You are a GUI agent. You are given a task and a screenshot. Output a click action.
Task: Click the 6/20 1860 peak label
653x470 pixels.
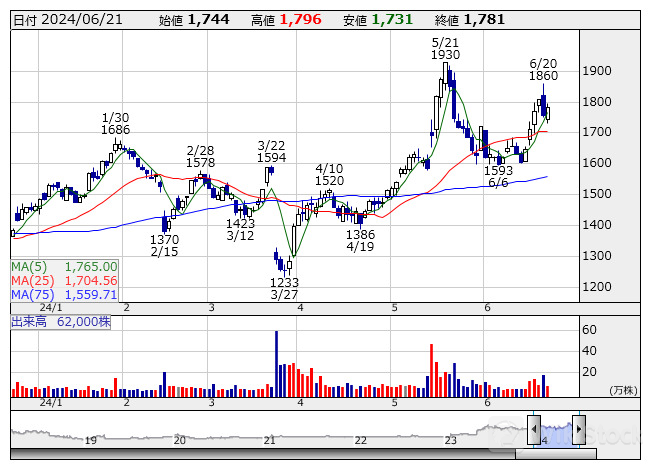tap(543, 69)
